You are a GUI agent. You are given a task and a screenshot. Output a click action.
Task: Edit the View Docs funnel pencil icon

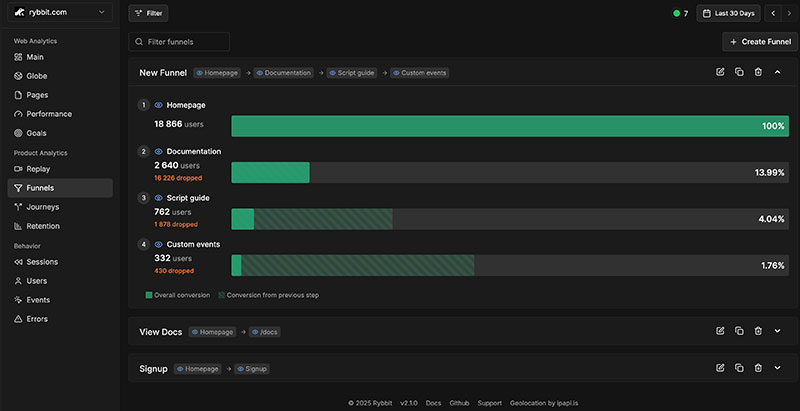click(x=720, y=331)
